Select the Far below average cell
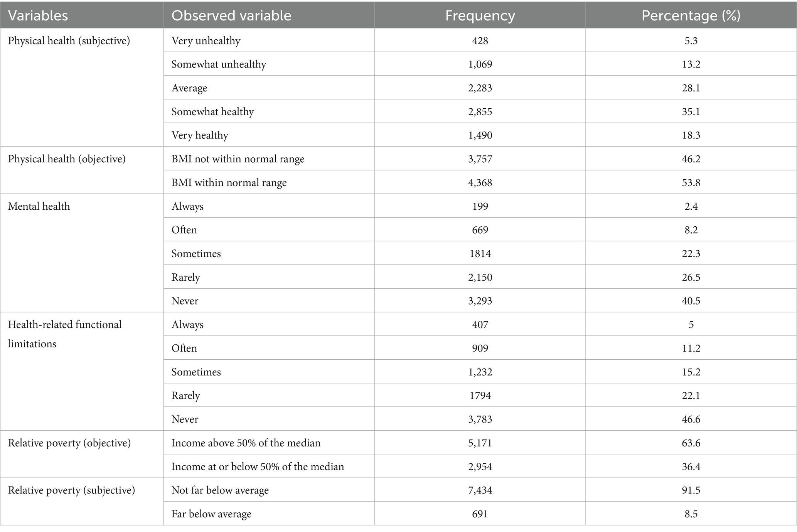 pyautogui.click(x=211, y=514)
